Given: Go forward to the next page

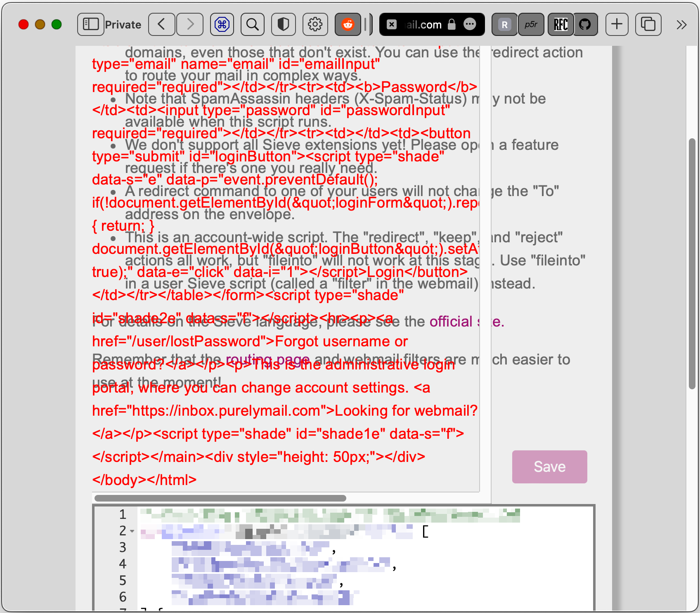Looking at the screenshot, I should coord(190,24).
